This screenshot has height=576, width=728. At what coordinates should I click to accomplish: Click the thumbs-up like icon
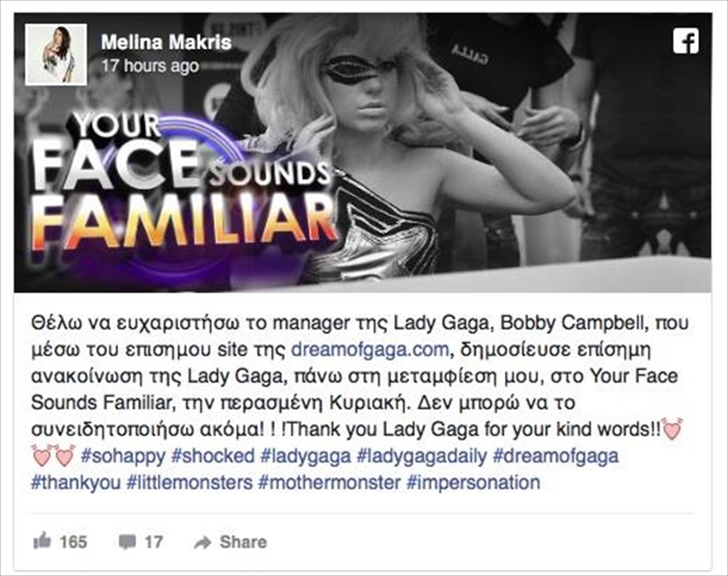pos(42,541)
